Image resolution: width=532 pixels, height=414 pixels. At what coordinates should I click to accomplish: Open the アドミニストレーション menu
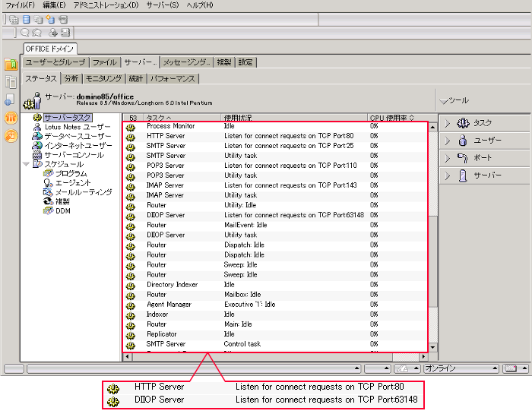pyautogui.click(x=106, y=5)
